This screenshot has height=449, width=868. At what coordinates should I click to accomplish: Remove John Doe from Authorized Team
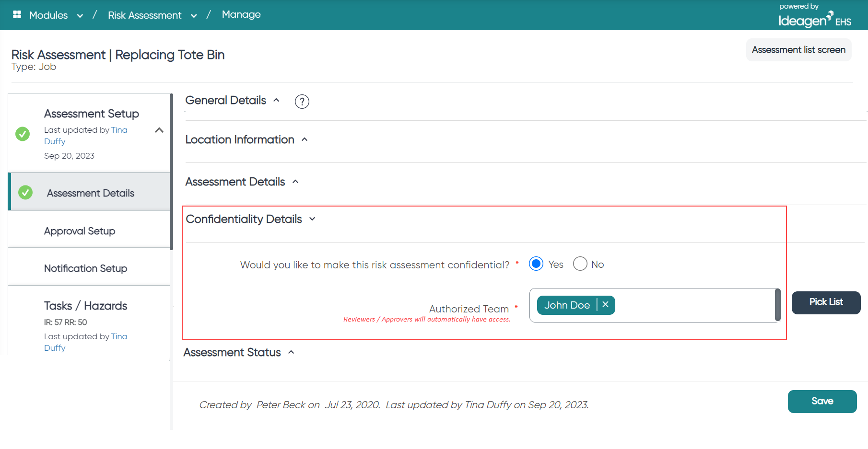coord(606,305)
